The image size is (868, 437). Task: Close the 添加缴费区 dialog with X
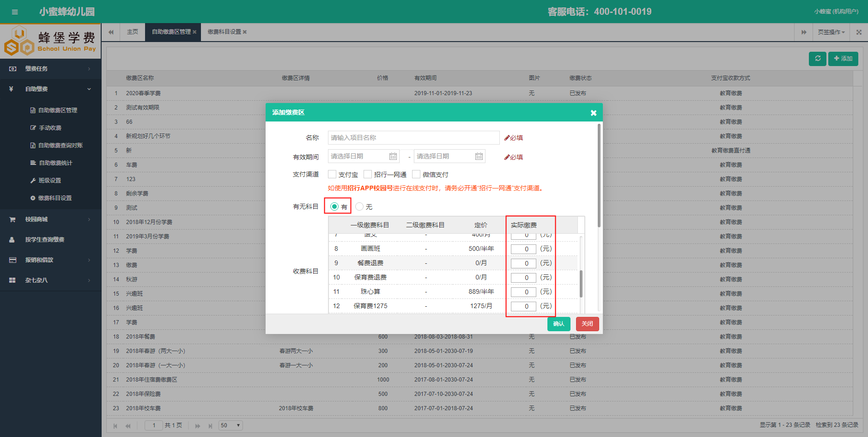(x=594, y=113)
